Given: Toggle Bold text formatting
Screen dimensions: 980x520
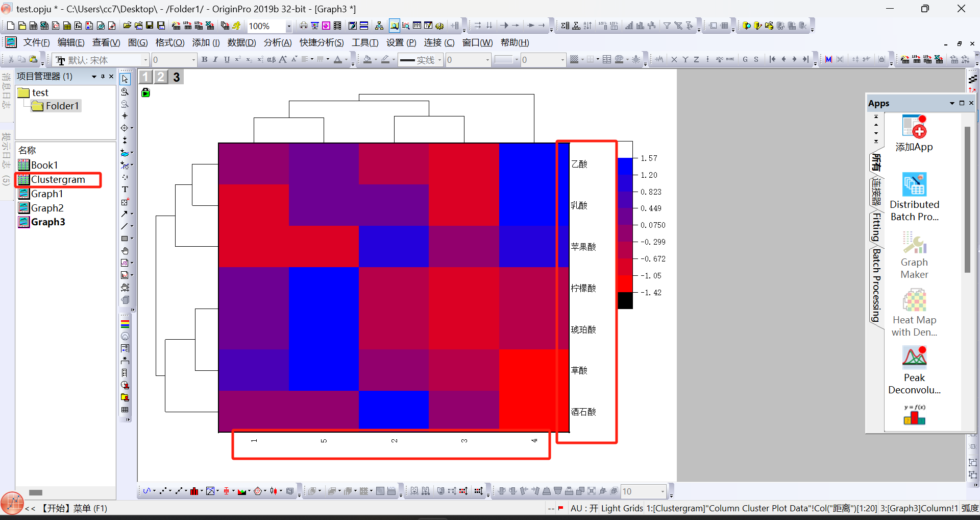Looking at the screenshot, I should tap(204, 60).
